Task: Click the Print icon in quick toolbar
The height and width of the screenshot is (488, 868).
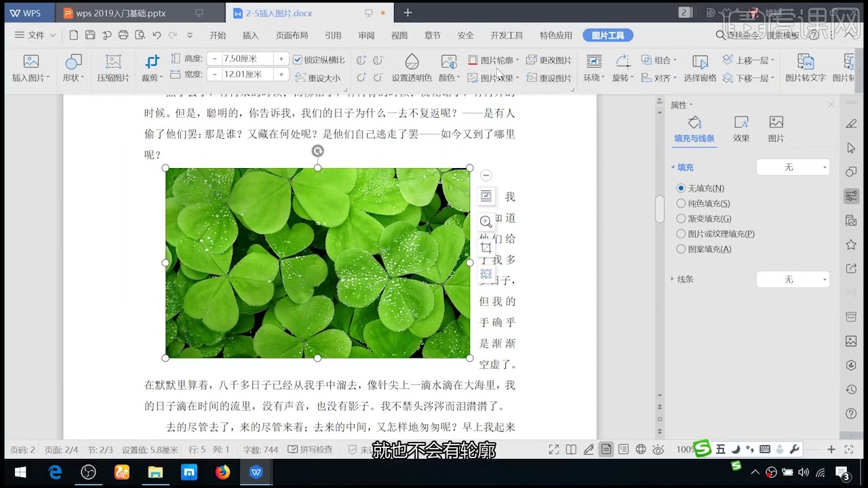Action: (x=123, y=35)
